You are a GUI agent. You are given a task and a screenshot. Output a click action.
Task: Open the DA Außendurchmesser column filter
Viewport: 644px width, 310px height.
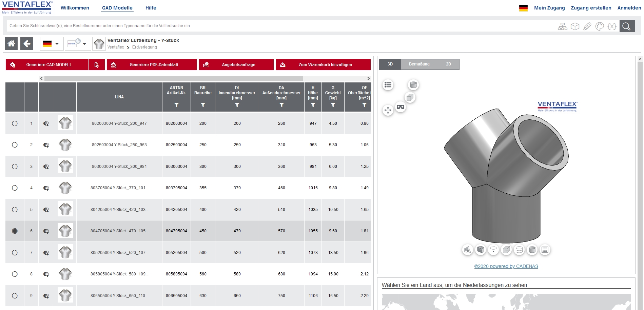(x=281, y=105)
